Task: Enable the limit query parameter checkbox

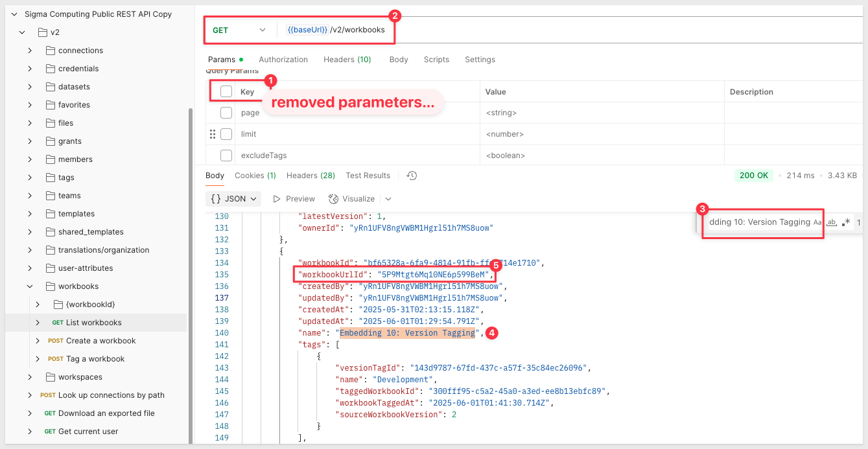Action: pos(226,134)
